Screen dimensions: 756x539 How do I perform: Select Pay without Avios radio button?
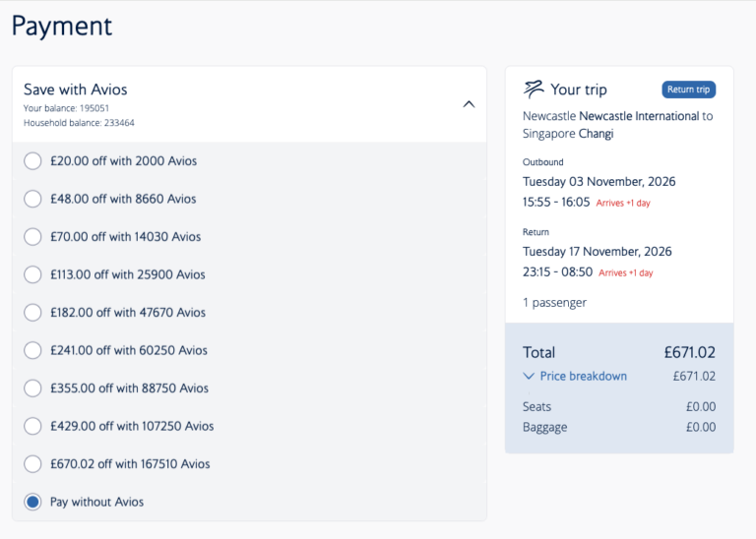tap(32, 502)
